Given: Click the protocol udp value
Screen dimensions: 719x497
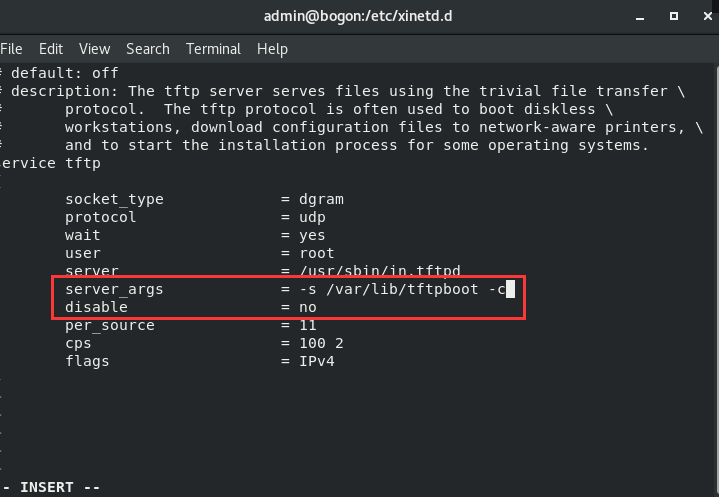Looking at the screenshot, I should 312,217.
